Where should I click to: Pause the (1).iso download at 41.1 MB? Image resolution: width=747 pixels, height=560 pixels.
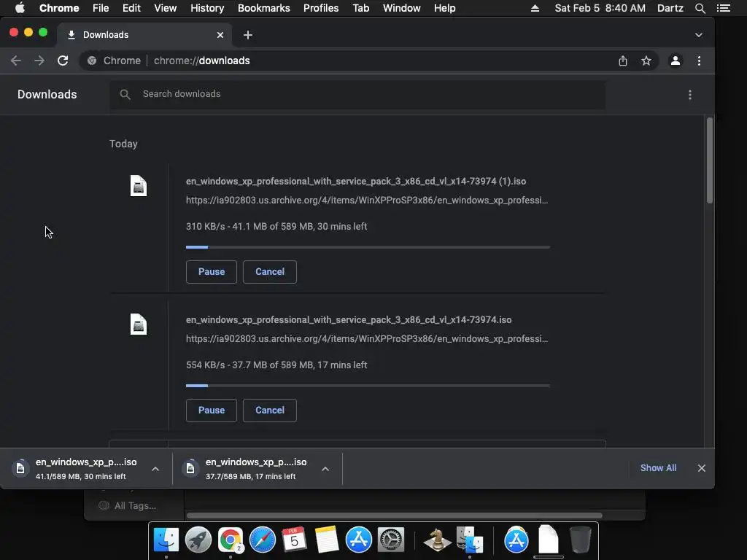(x=211, y=272)
